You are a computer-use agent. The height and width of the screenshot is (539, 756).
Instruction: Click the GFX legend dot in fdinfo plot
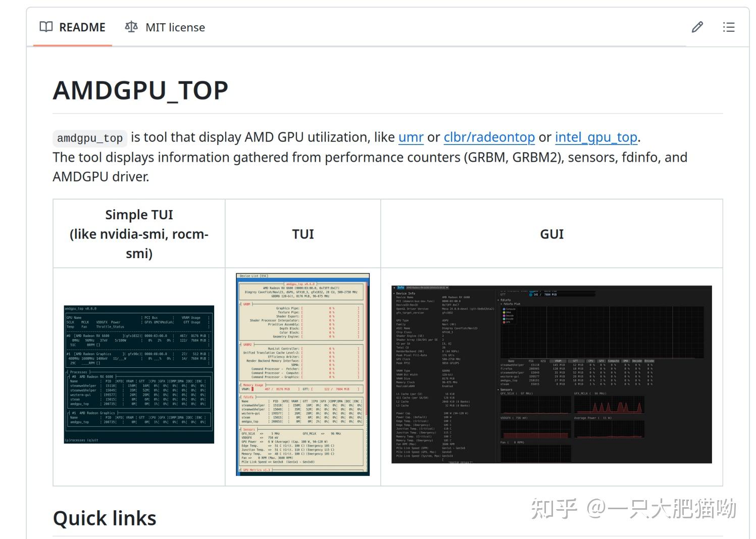coord(503,322)
